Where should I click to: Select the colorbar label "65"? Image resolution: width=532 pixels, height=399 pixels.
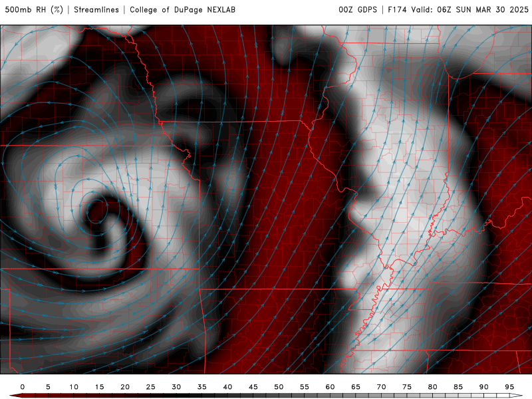click(356, 387)
